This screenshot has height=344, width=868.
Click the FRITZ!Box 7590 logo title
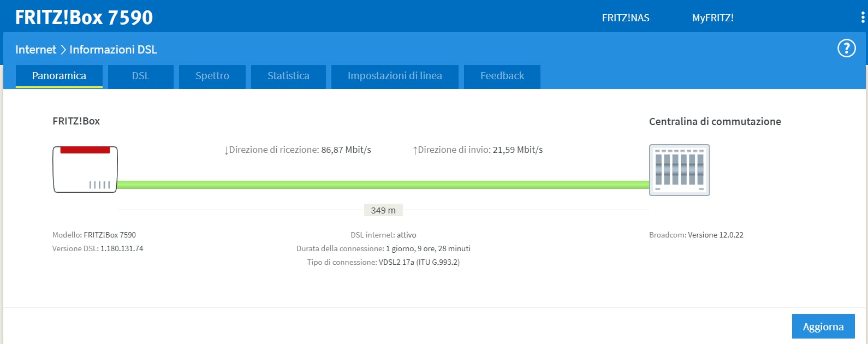click(84, 17)
